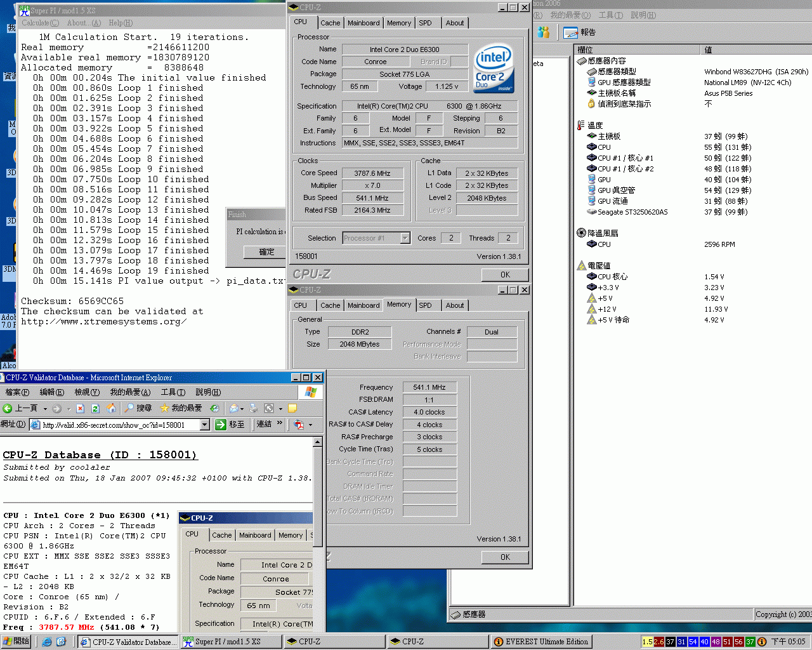
Task: Click IE Stop loading icon
Action: 80,408
